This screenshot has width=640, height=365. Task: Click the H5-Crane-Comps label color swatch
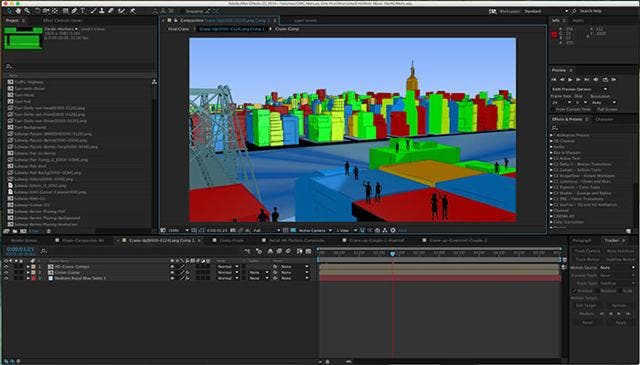33,266
